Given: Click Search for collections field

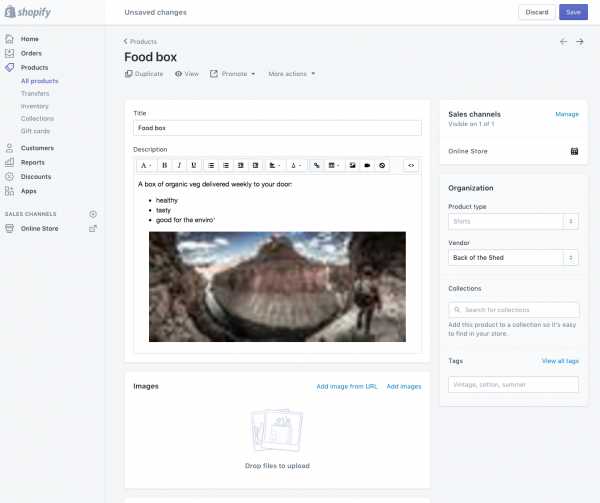Looking at the screenshot, I should (x=514, y=310).
